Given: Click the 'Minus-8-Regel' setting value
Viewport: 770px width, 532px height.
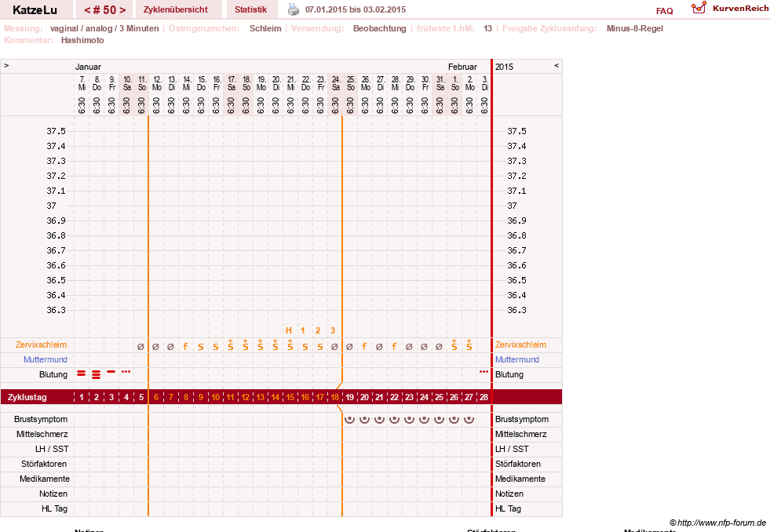Looking at the screenshot, I should click(634, 28).
